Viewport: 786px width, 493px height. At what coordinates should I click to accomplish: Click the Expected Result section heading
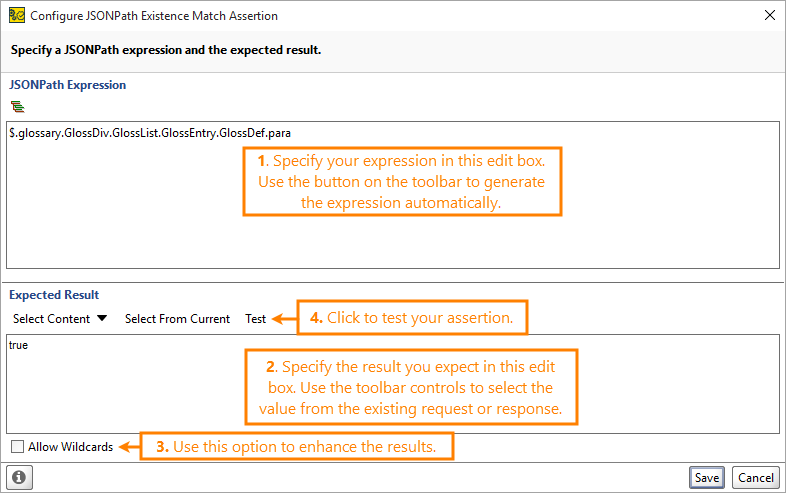point(54,295)
